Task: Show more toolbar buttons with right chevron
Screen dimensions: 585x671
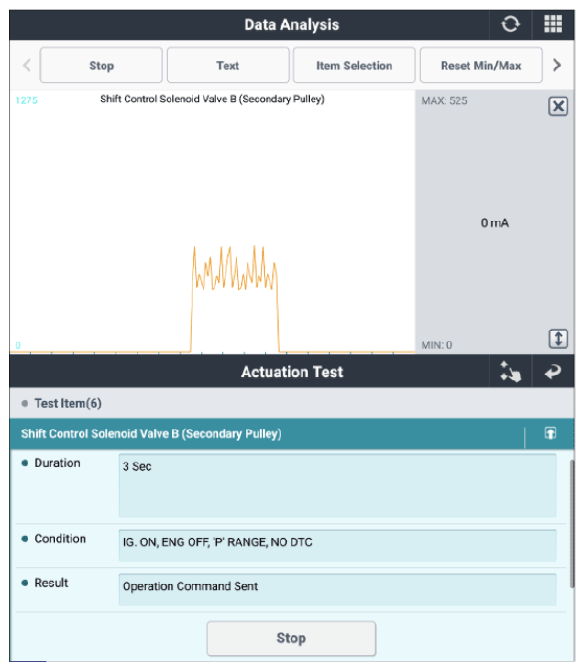Action: (557, 65)
